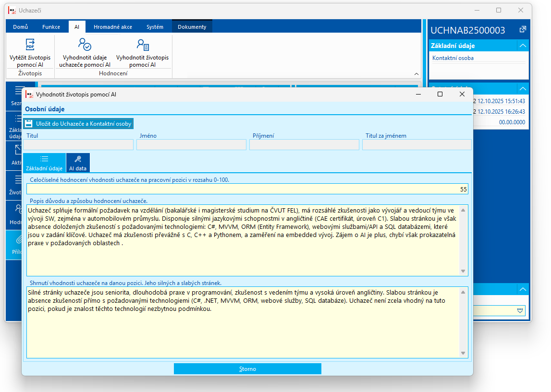The image size is (551, 392).
Task: Click the scroll-down arrow of Shrnutí vhodnosti text area
Action: pos(463,353)
